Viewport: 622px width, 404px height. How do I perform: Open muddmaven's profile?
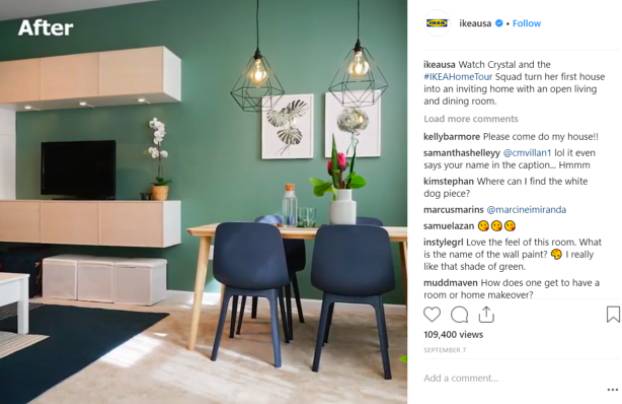pyautogui.click(x=451, y=283)
